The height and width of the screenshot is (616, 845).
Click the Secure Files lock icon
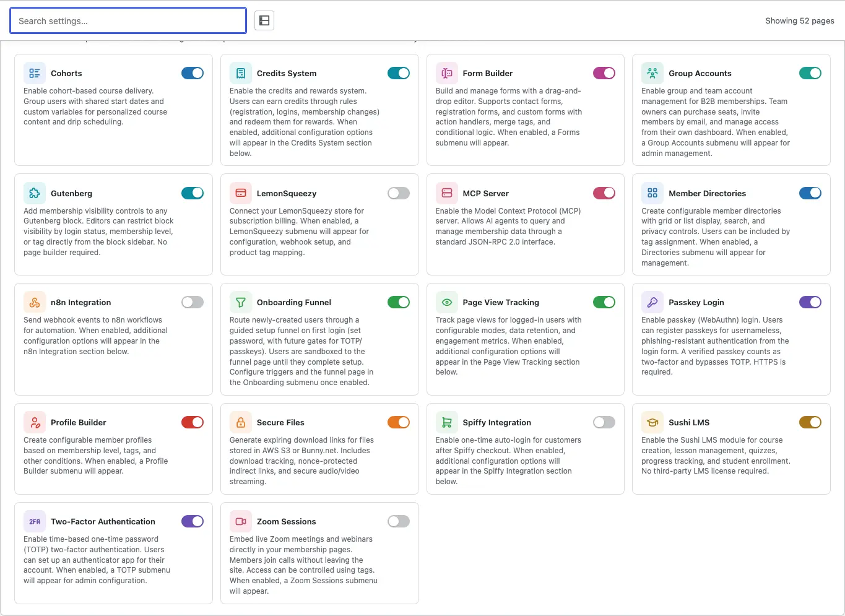241,422
